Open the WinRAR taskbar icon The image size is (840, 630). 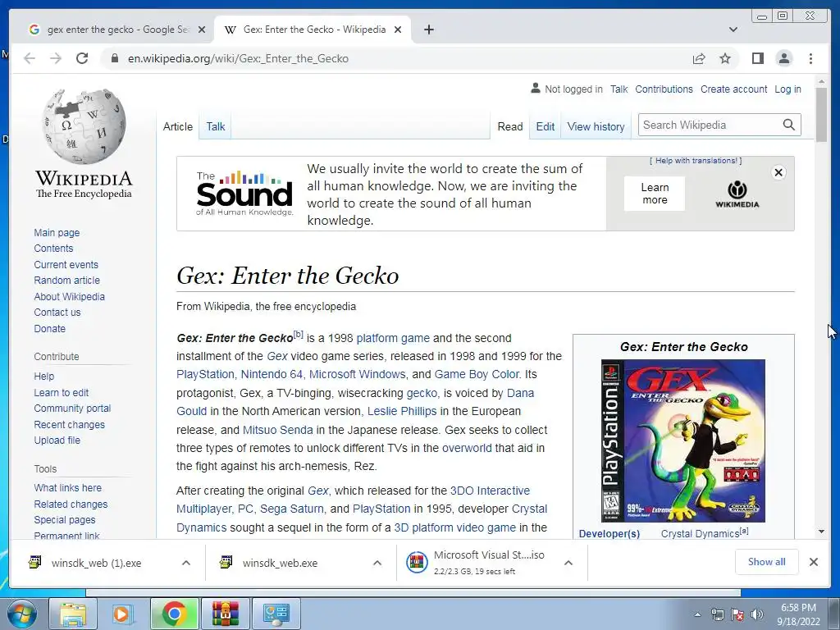pyautogui.click(x=225, y=614)
